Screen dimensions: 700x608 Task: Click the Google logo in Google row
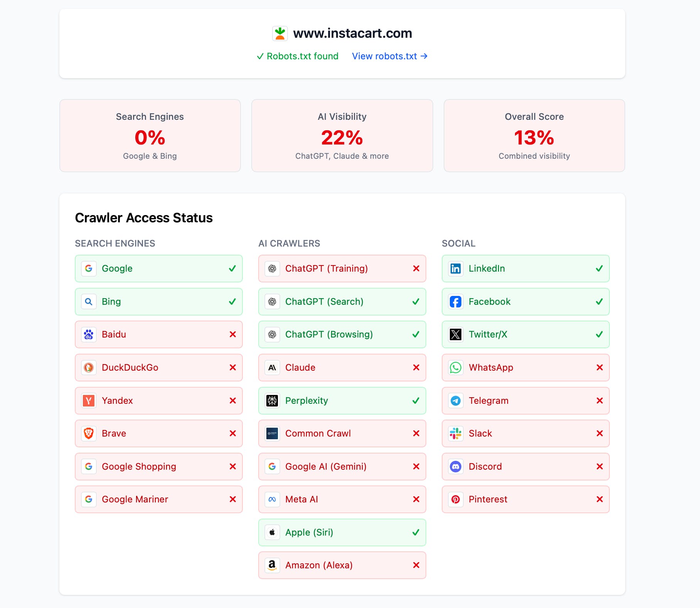89,269
